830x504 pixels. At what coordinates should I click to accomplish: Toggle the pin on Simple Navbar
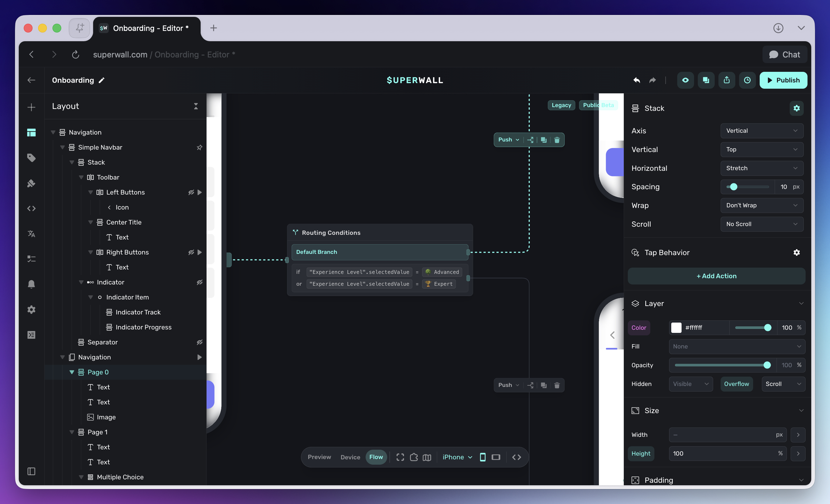[x=199, y=147]
